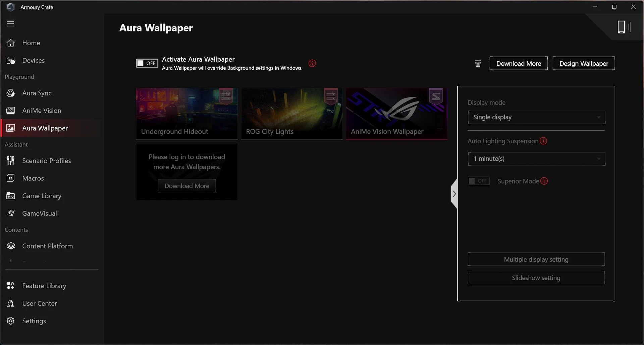Click the info icon beside Activate Aura Wallpaper
Screen dimensions: 644x345
click(312, 63)
